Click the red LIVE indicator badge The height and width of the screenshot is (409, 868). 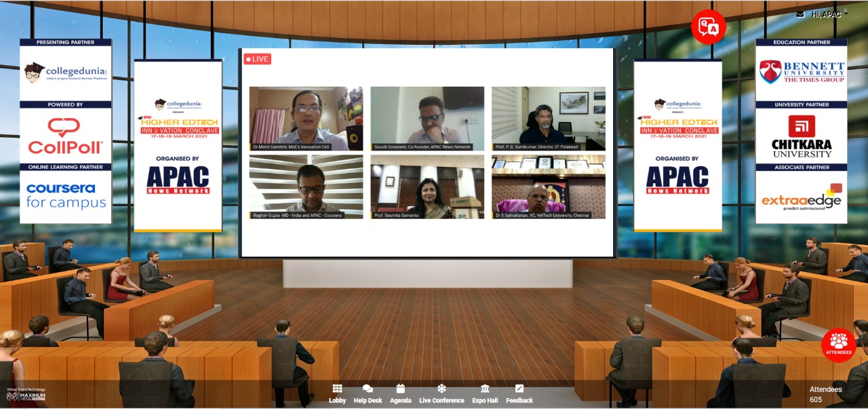click(x=258, y=59)
